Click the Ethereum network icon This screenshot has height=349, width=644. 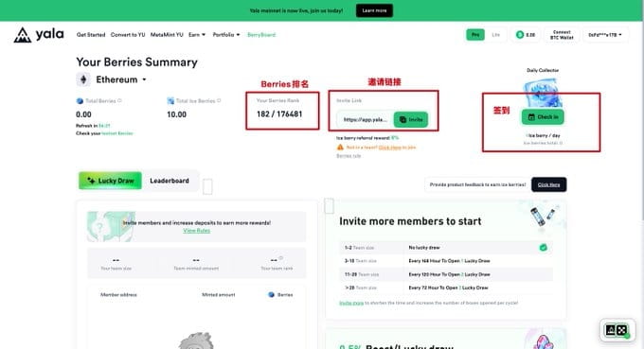(x=83, y=79)
